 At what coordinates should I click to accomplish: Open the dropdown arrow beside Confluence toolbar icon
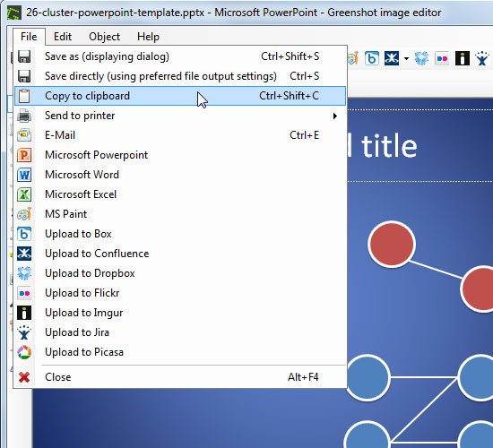406,59
